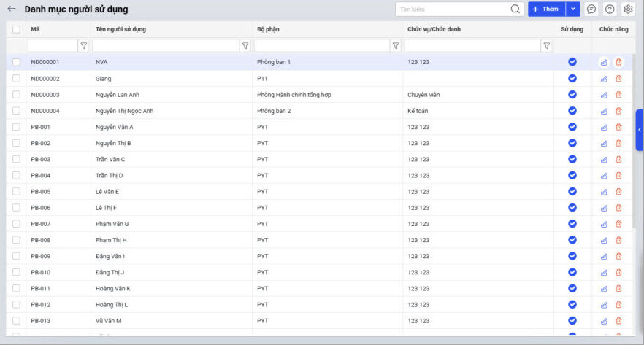Edit the ND000001 user row
The width and height of the screenshot is (644, 345).
tap(604, 63)
